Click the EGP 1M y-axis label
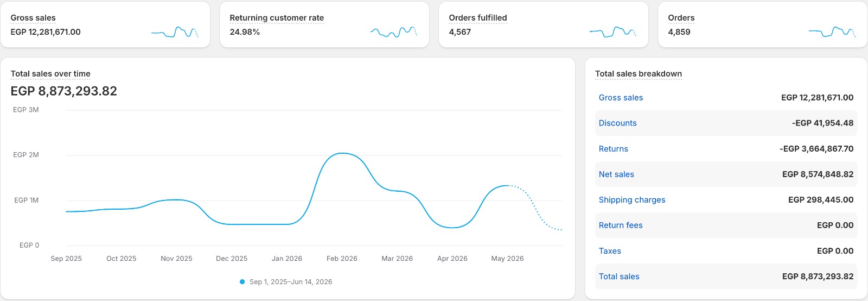The width and height of the screenshot is (868, 301). tap(27, 200)
